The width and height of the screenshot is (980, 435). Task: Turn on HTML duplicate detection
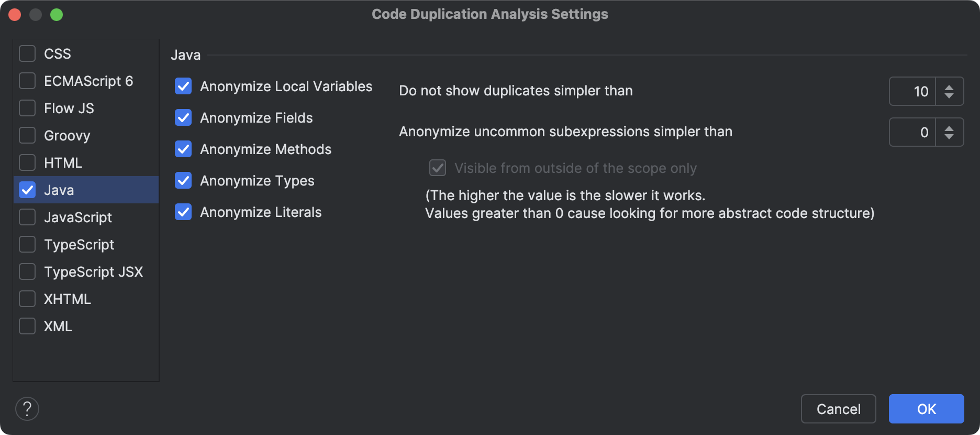[x=27, y=162]
